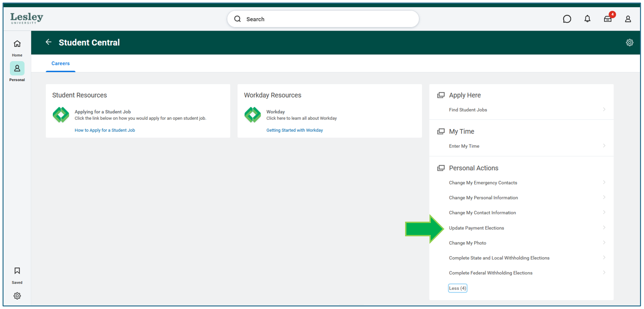Click the Student Resources heading
This screenshot has height=309, width=644.
(79, 95)
